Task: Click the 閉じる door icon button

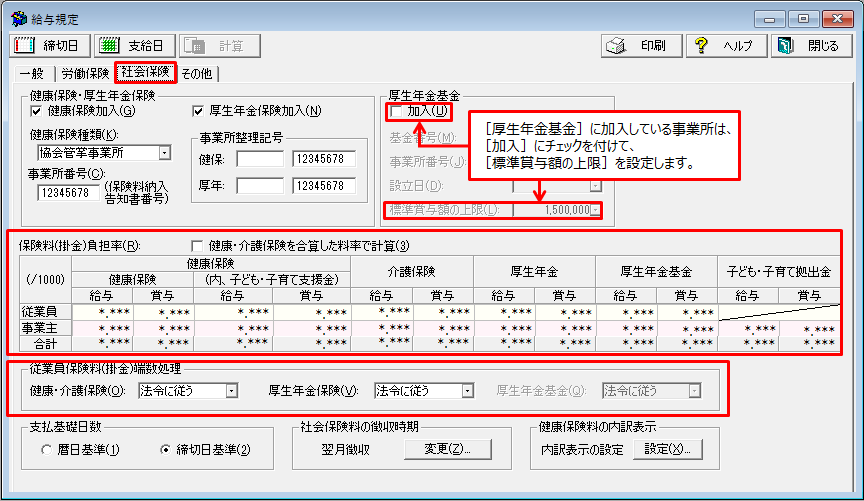Action: click(x=811, y=46)
